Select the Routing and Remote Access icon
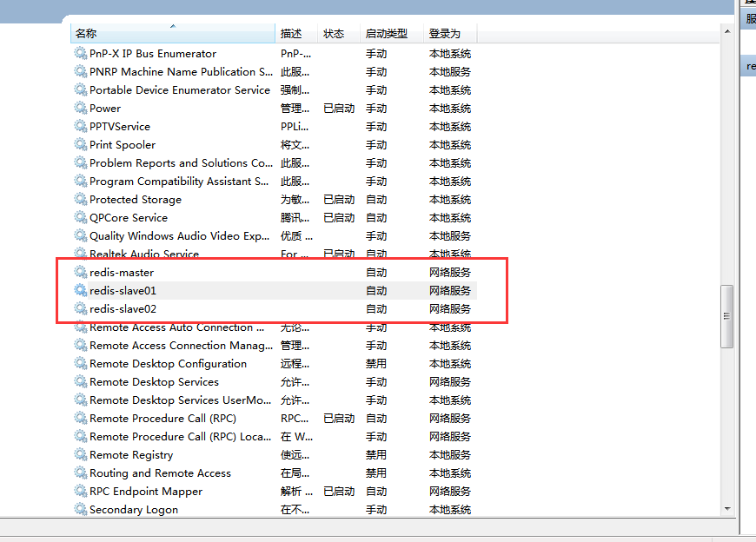The height and width of the screenshot is (542, 756). pos(81,473)
